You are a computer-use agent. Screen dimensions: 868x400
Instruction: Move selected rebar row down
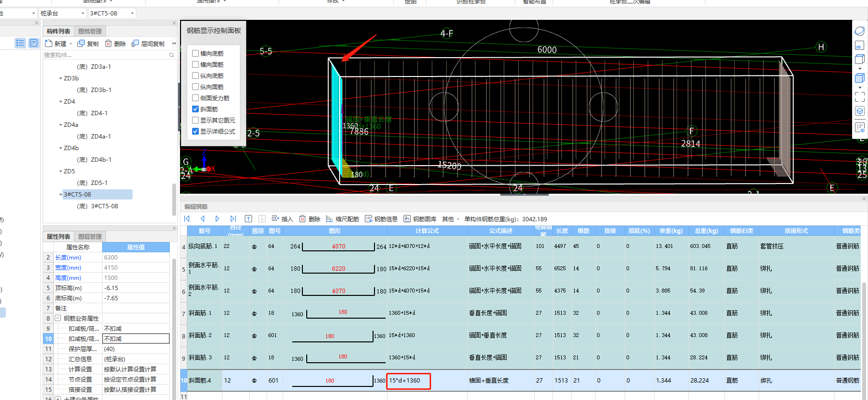click(262, 219)
